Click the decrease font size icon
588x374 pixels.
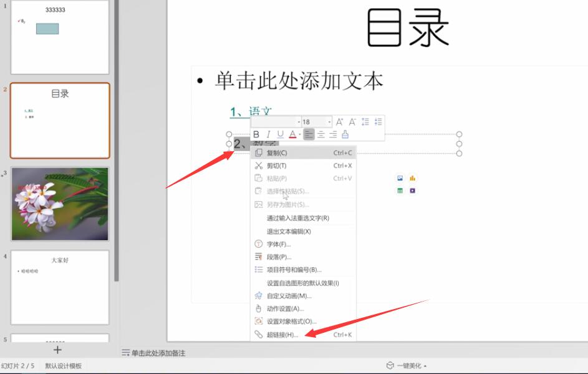tap(352, 122)
